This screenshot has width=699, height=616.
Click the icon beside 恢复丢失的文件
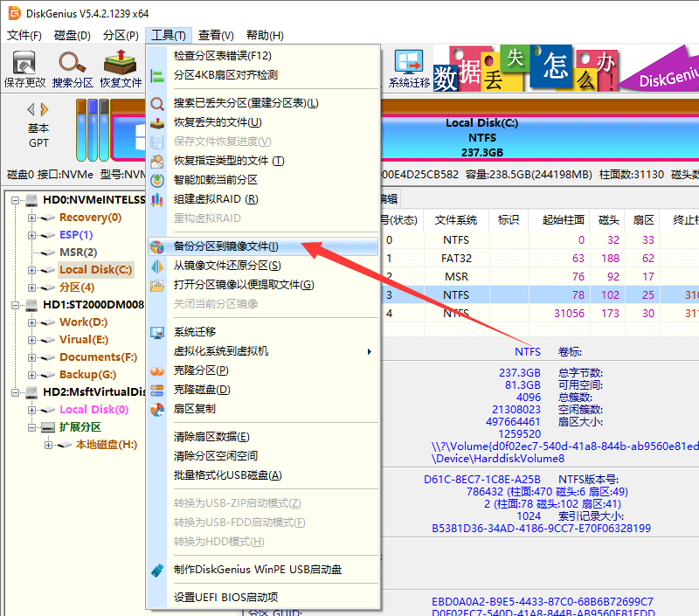(157, 122)
